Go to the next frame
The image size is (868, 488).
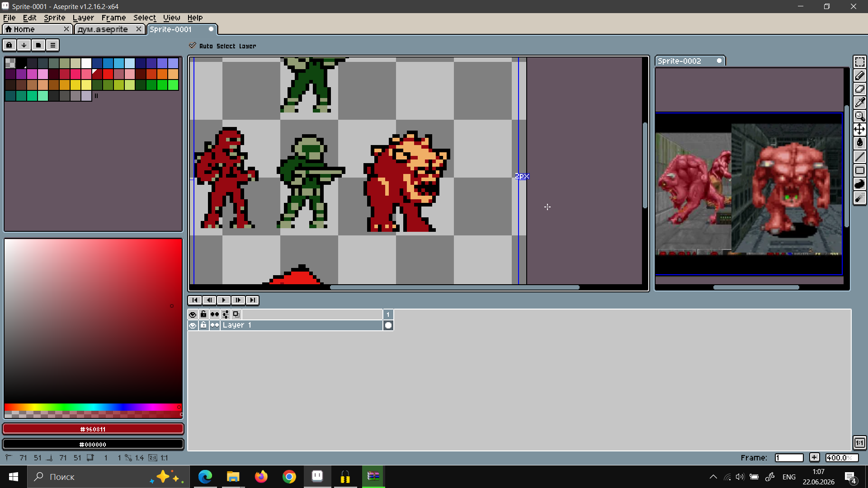238,300
